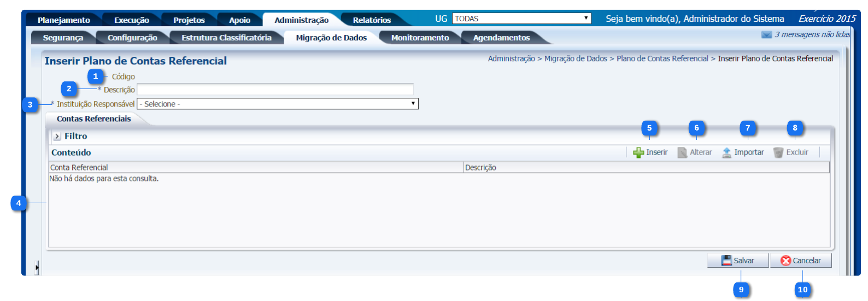Open the Instituição Responsável dropdown
The image size is (868, 301).
277,104
